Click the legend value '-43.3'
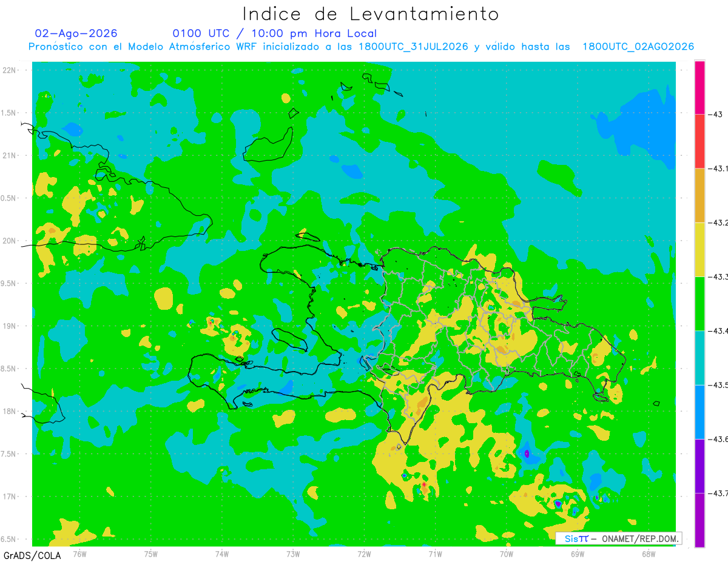The image size is (728, 562). click(718, 276)
